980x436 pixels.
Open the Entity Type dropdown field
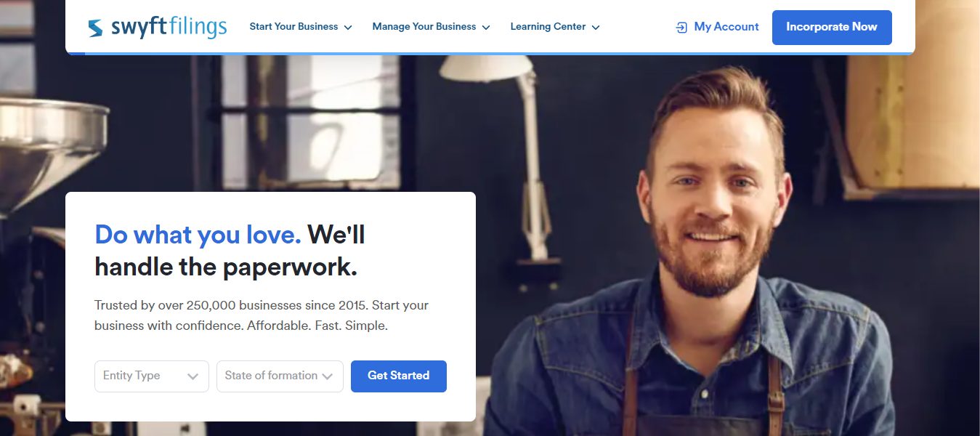click(x=152, y=376)
